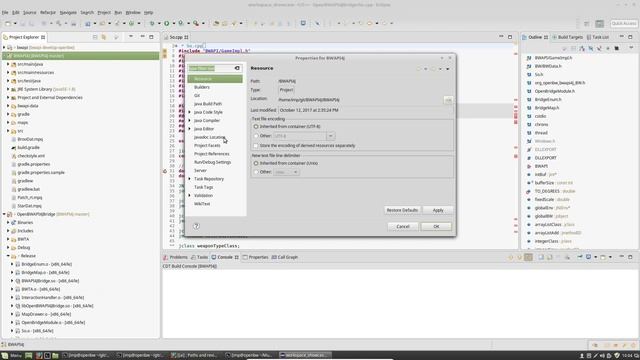The image size is (640, 360).
Task: Click Hide Static Members icon in Outline toolbar
Action: tap(599, 49)
